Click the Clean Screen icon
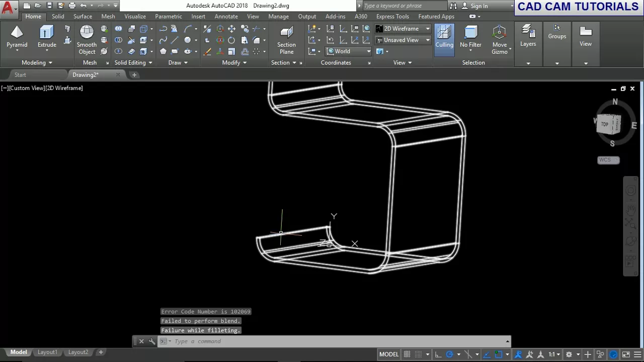 click(625, 354)
